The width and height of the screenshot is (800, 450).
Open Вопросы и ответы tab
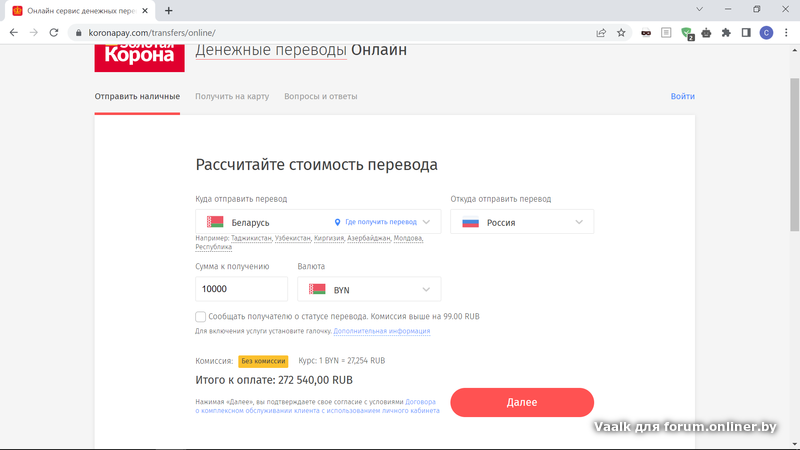coord(320,96)
